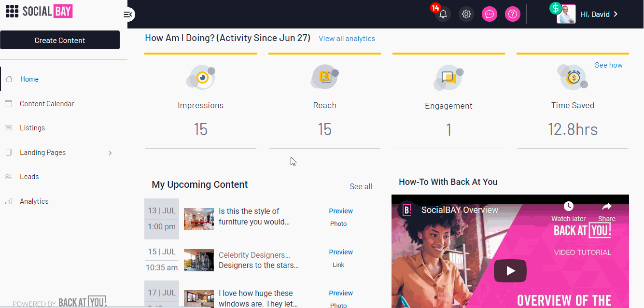644x308 pixels.
Task: Click the Impressions eye icon
Action: click(x=201, y=77)
